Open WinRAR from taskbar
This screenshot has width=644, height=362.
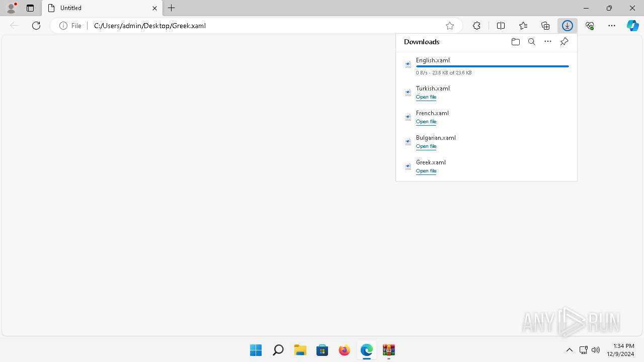pos(388,350)
